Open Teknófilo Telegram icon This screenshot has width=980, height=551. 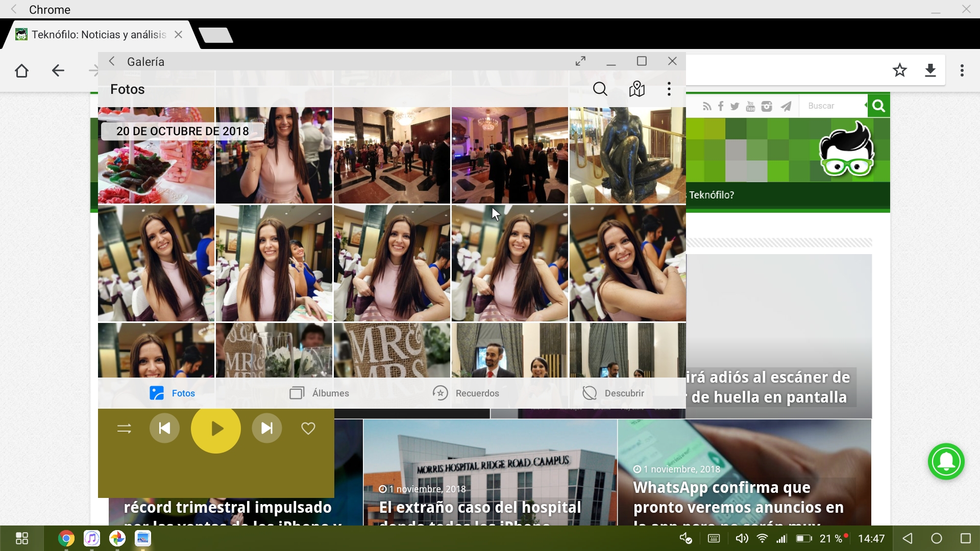point(786,106)
